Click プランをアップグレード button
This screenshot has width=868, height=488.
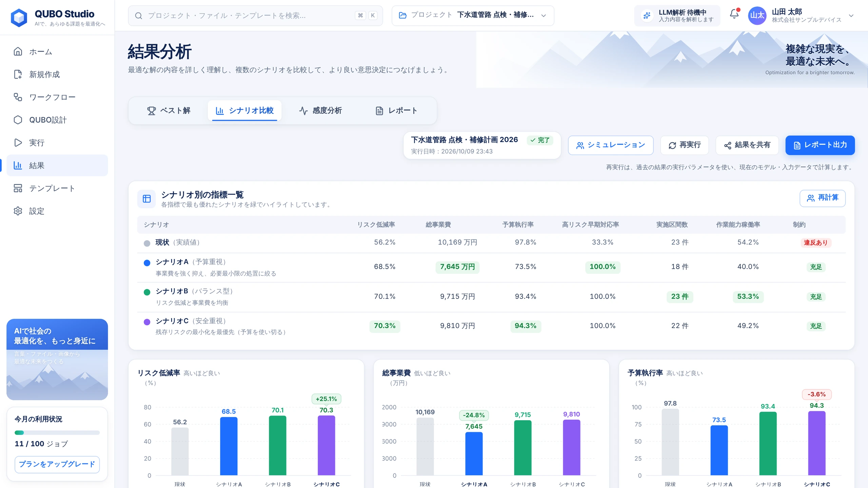pos(57,464)
